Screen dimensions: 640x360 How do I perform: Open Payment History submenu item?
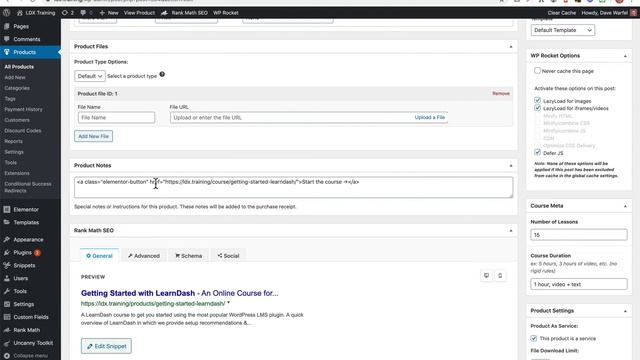click(x=23, y=109)
